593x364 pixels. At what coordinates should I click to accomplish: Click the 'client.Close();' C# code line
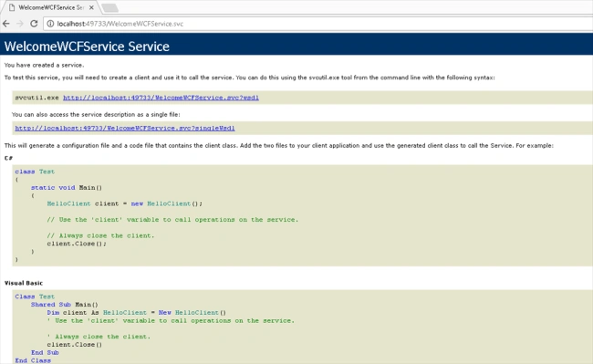(77, 244)
